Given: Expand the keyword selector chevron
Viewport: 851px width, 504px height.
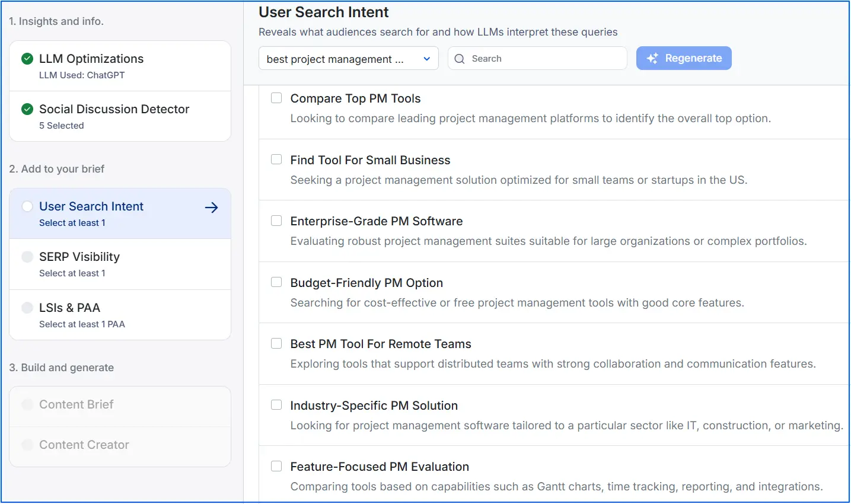Looking at the screenshot, I should [x=426, y=59].
